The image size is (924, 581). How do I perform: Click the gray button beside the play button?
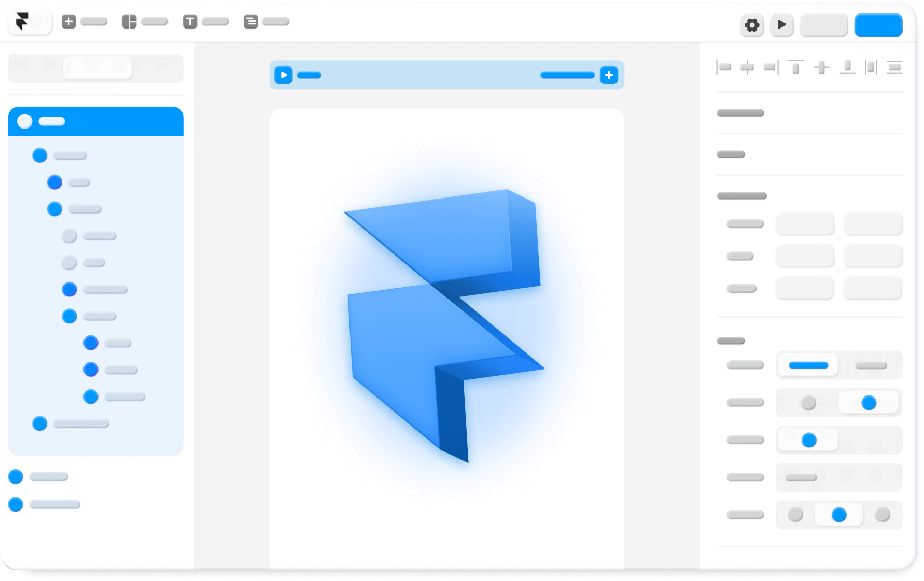(823, 25)
